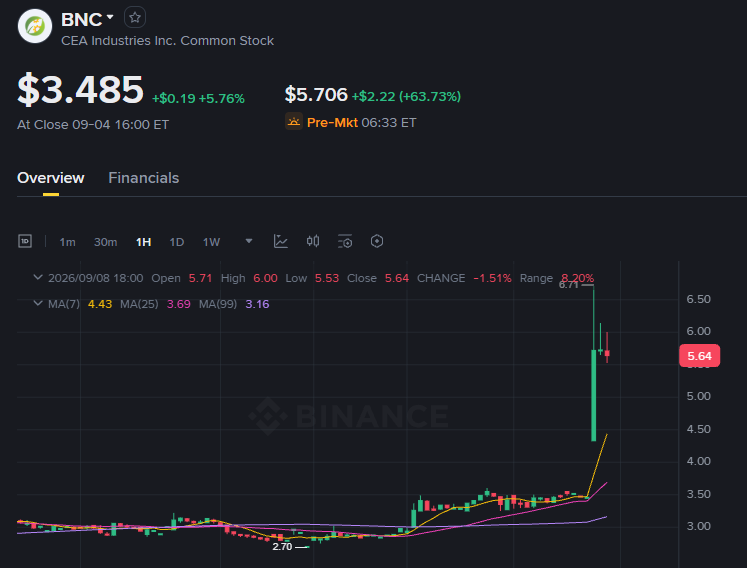Open indicator settings list icon
The image size is (747, 568).
345,241
